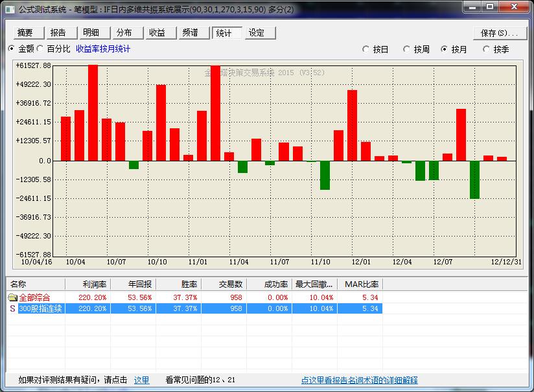Select the 按季 quarterly option
Viewport: 534px width, 392px height.
pyautogui.click(x=486, y=49)
